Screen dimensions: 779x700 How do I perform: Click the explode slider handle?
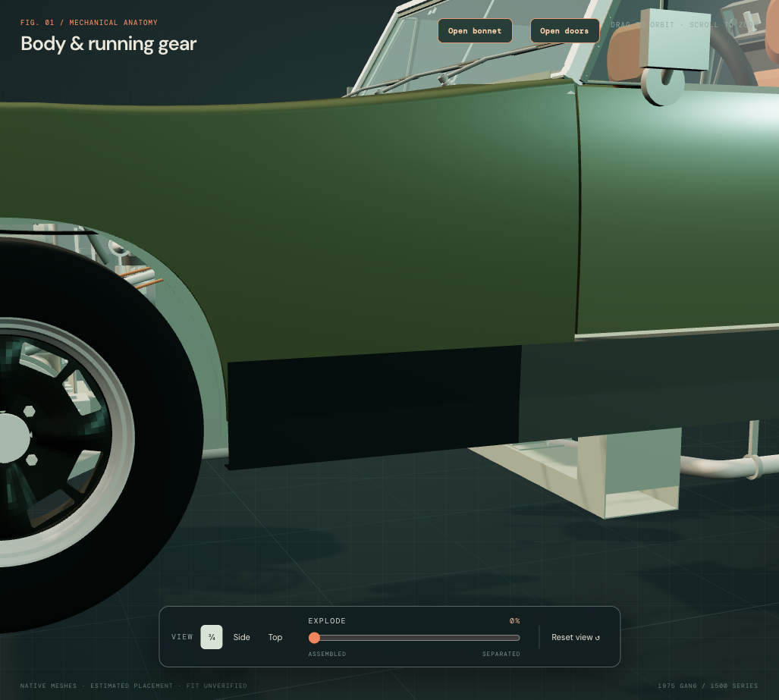[314, 637]
